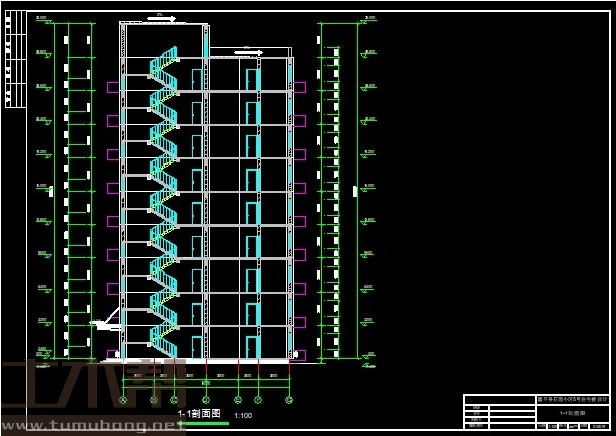Select the slope arrow on the lower roof
The width and height of the screenshot is (616, 436).
249,52
